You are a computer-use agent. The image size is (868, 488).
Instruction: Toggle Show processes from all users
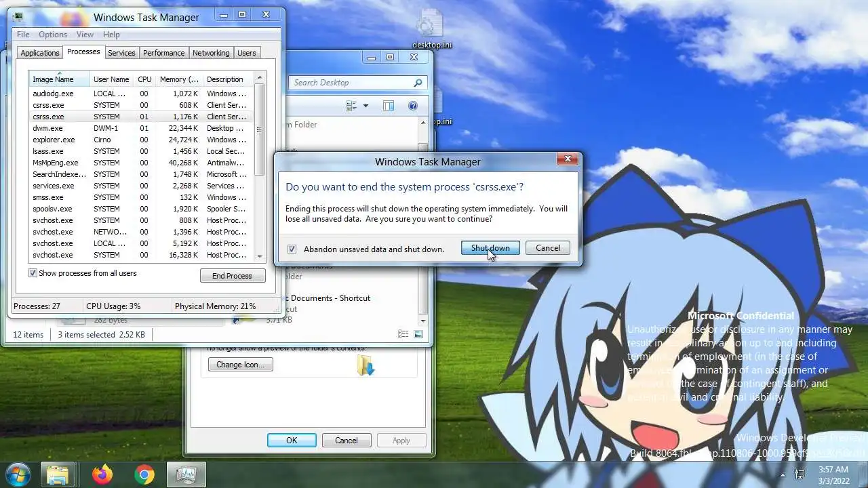click(33, 273)
